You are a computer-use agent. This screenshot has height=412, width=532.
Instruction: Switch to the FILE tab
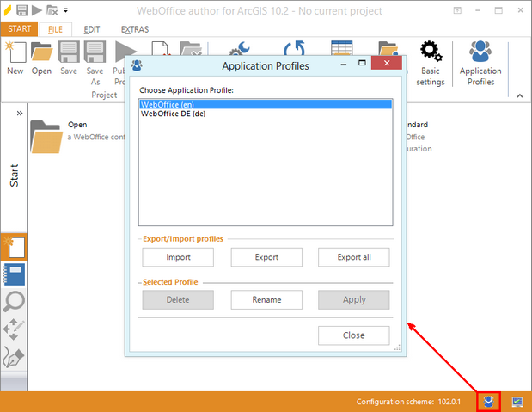click(55, 29)
